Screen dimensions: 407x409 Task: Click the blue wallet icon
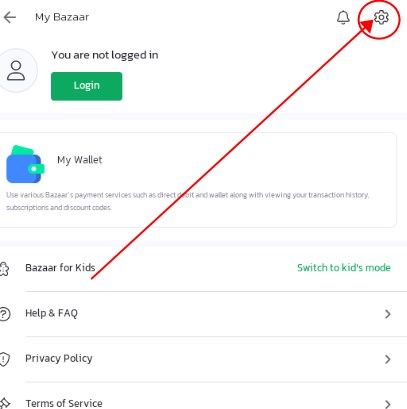pyautogui.click(x=25, y=164)
